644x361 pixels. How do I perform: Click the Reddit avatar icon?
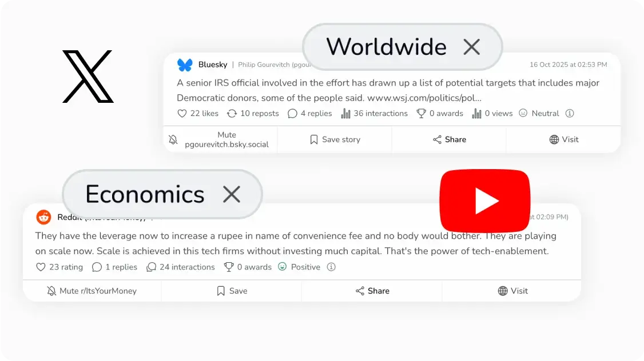coord(43,217)
